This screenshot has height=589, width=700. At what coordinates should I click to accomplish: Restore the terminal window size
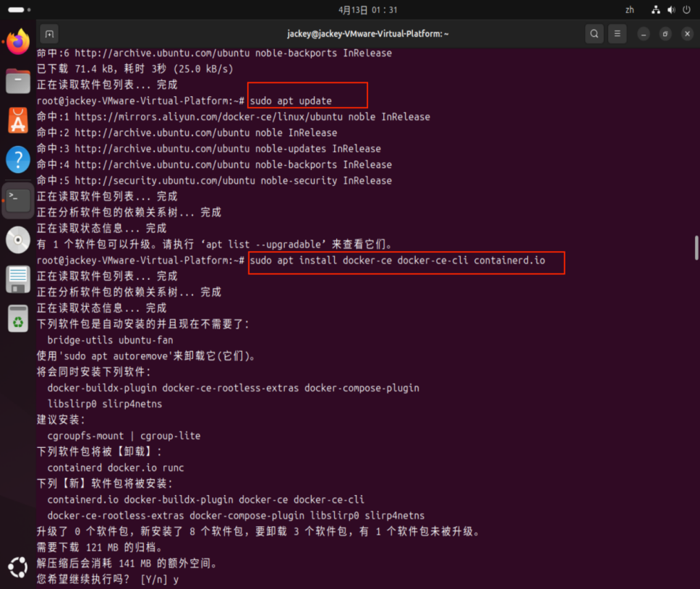tap(665, 34)
